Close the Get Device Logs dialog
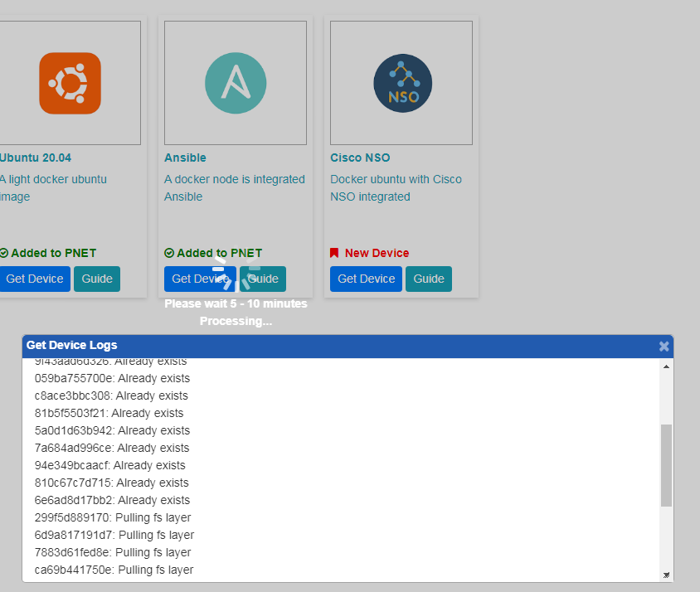 click(x=664, y=346)
